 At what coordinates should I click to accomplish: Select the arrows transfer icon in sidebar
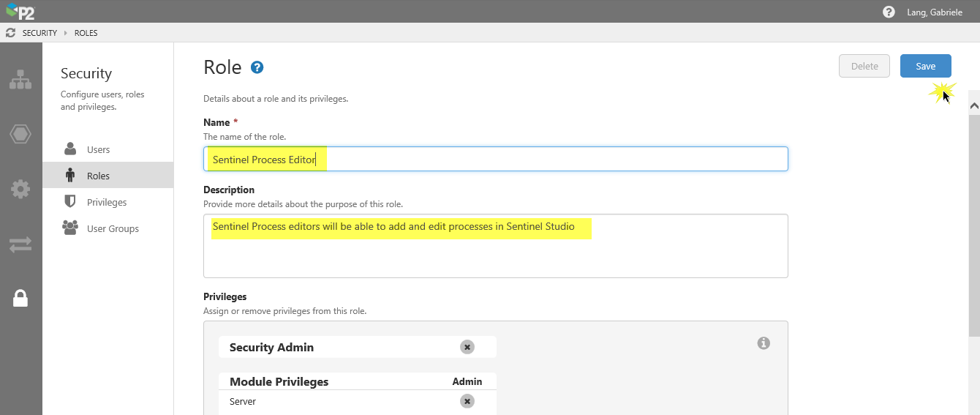20,244
